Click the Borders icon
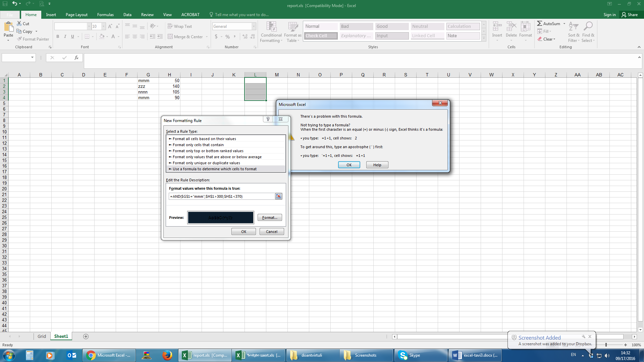This screenshot has height=362, width=644. pyautogui.click(x=87, y=36)
